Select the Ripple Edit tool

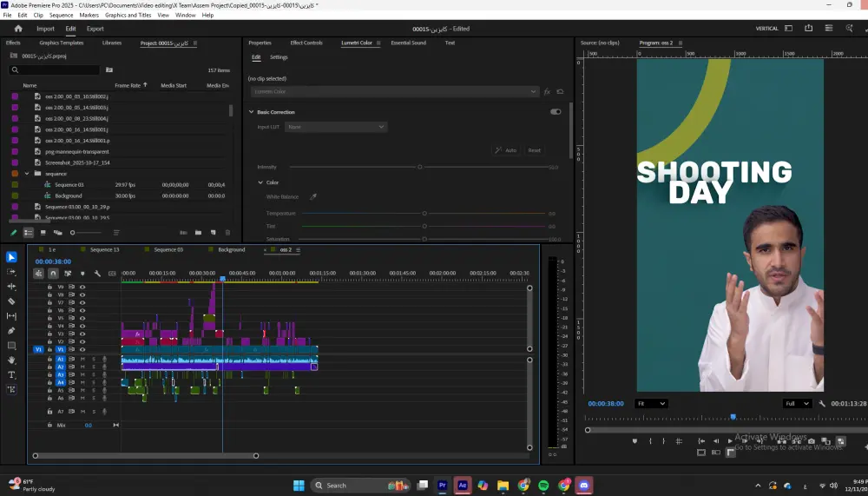point(11,287)
